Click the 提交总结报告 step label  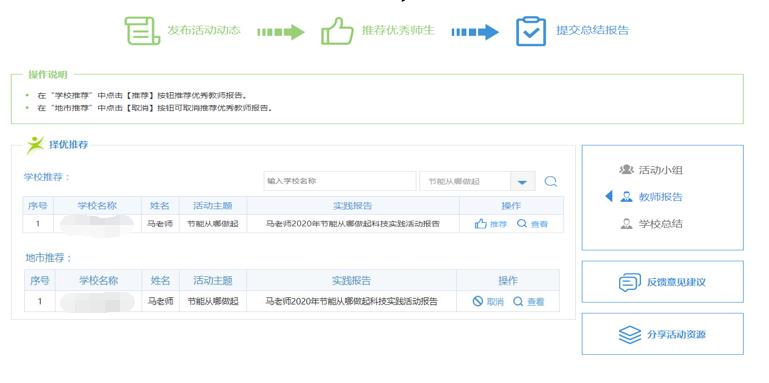tap(592, 30)
